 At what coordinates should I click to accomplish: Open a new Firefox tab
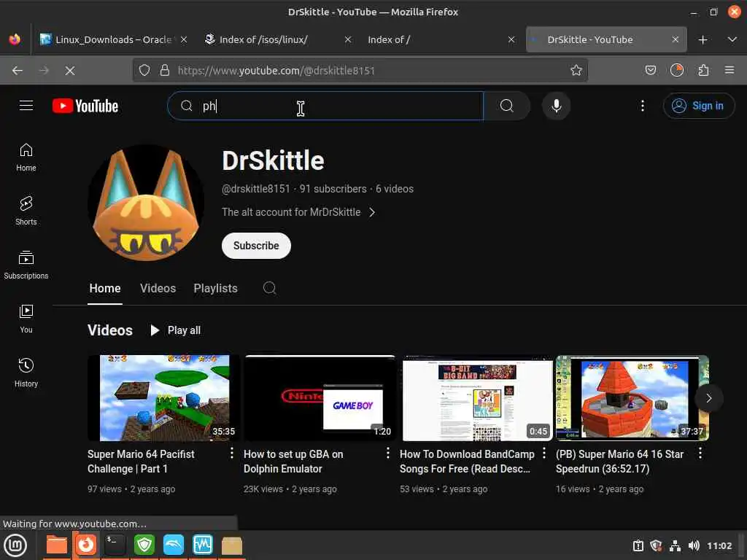[x=703, y=40]
